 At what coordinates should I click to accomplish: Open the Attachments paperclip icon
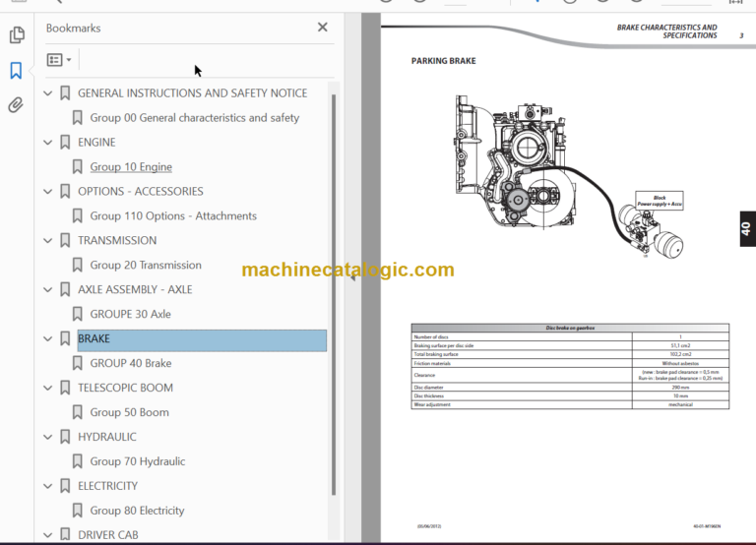coord(16,105)
